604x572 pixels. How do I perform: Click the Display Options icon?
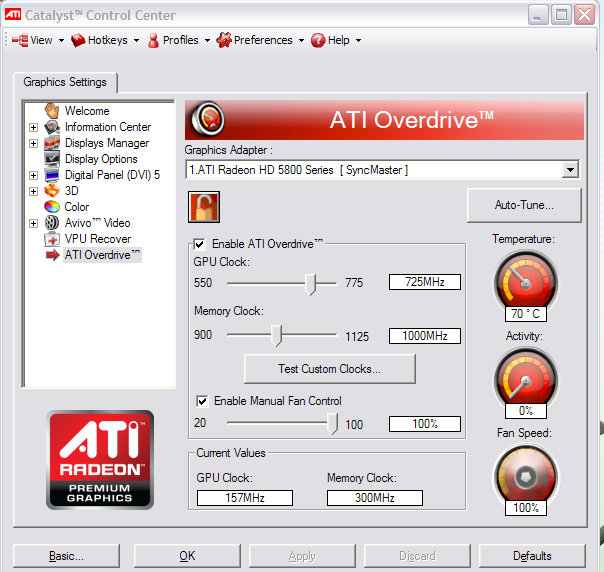pos(52,159)
